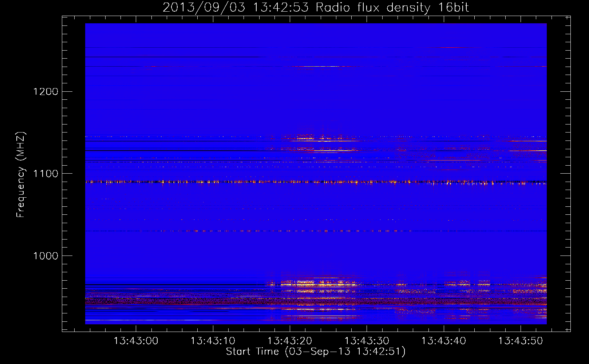
Task: Click the 13:43:10 time tick label
Action: [x=213, y=341]
